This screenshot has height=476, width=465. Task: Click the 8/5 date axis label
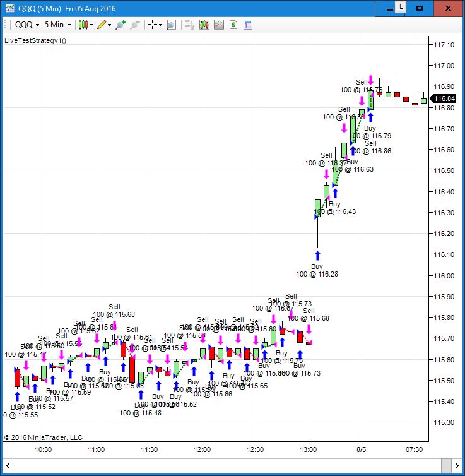tap(362, 449)
